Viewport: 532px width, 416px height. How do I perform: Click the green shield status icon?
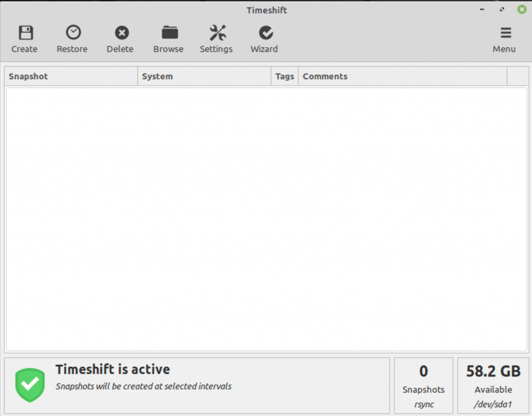coord(30,384)
